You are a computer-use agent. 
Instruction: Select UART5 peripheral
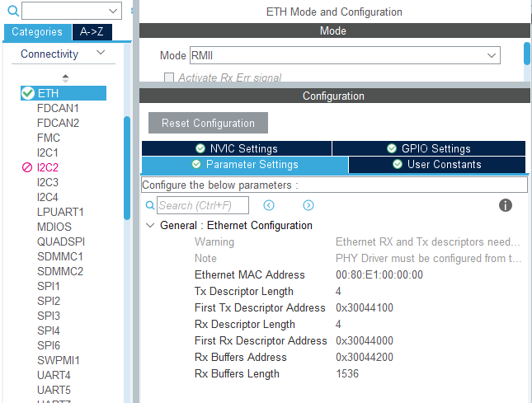click(54, 390)
